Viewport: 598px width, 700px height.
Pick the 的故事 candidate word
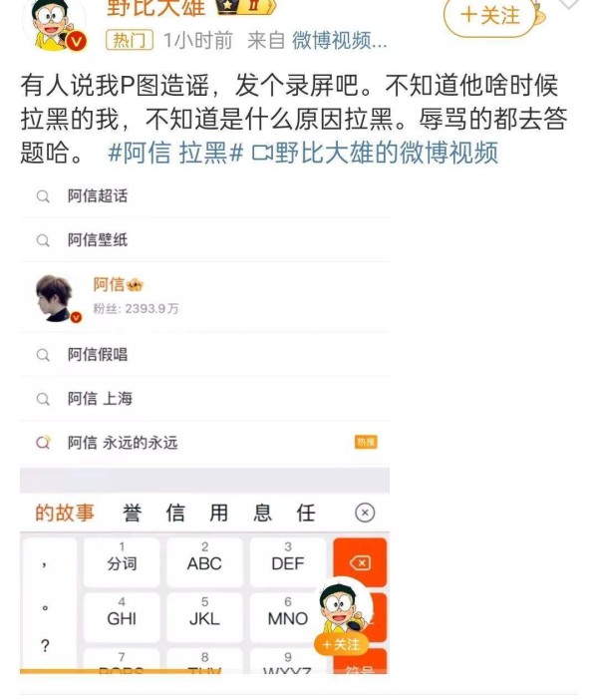tap(65, 513)
